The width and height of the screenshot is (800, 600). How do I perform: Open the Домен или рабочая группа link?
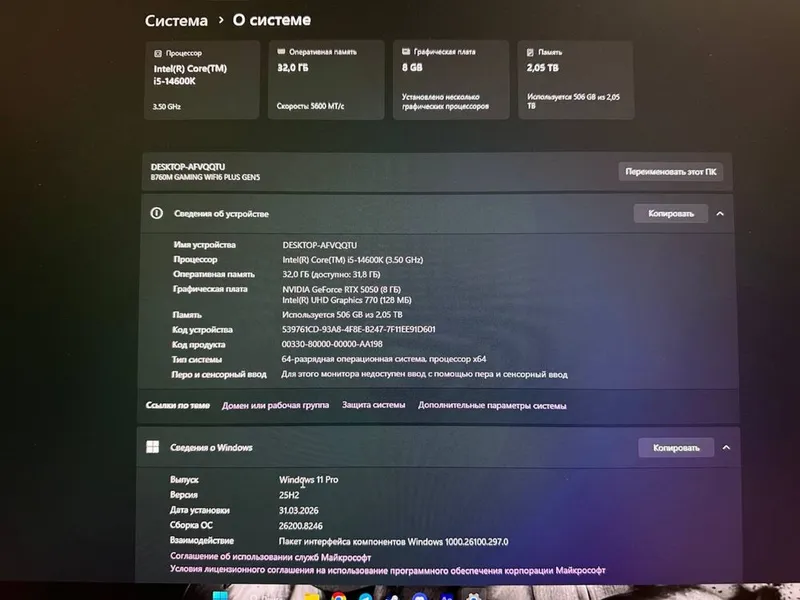pos(276,405)
